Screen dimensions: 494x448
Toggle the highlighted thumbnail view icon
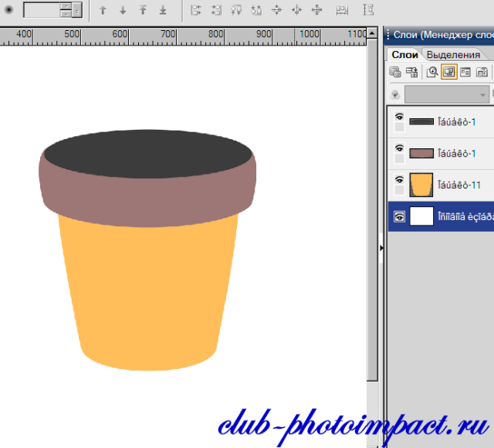point(449,72)
